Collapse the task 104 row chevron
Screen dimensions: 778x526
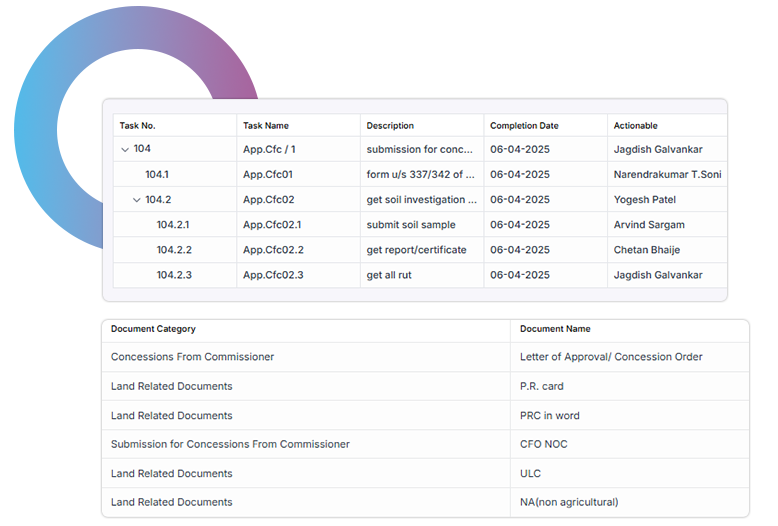click(125, 149)
